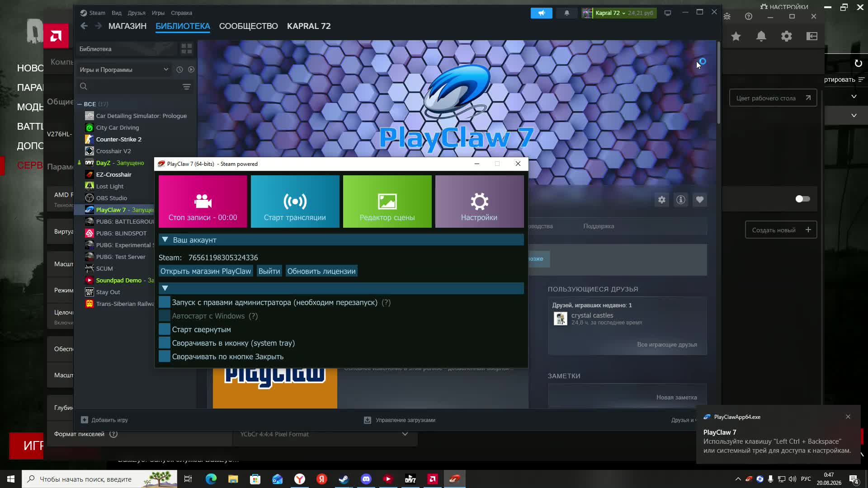The image size is (868, 488).
Task: Open AMD Software notifications bell
Action: coord(761,36)
